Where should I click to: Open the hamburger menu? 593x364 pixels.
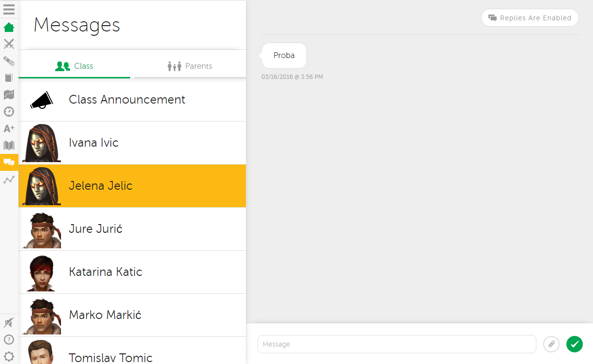pyautogui.click(x=9, y=9)
